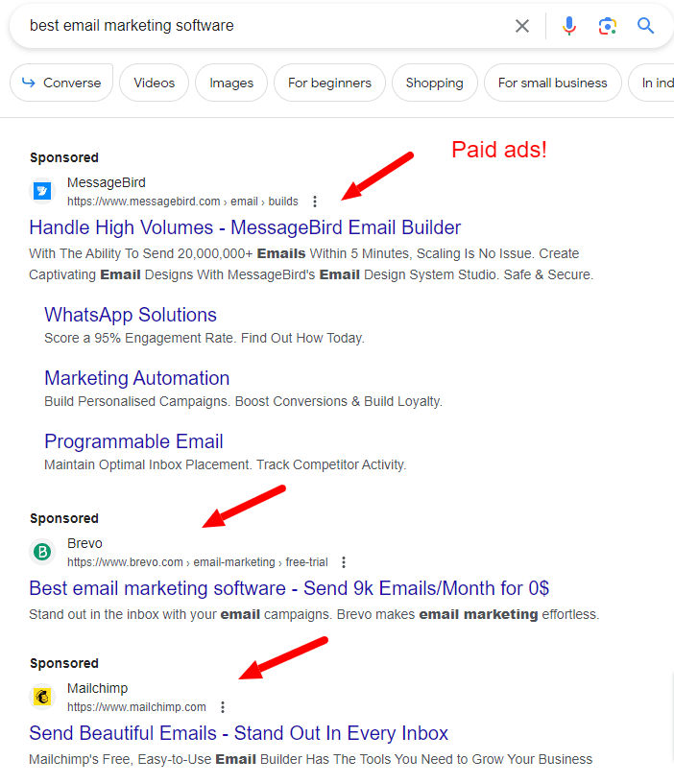Viewport: 674px width, 784px height.
Task: Click inside the search query input field
Action: (192, 26)
